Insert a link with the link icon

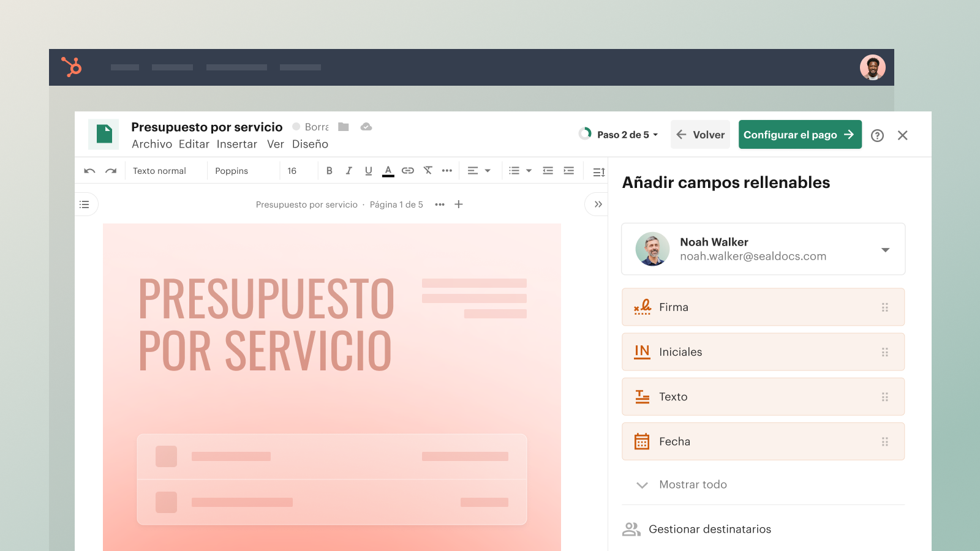tap(408, 171)
